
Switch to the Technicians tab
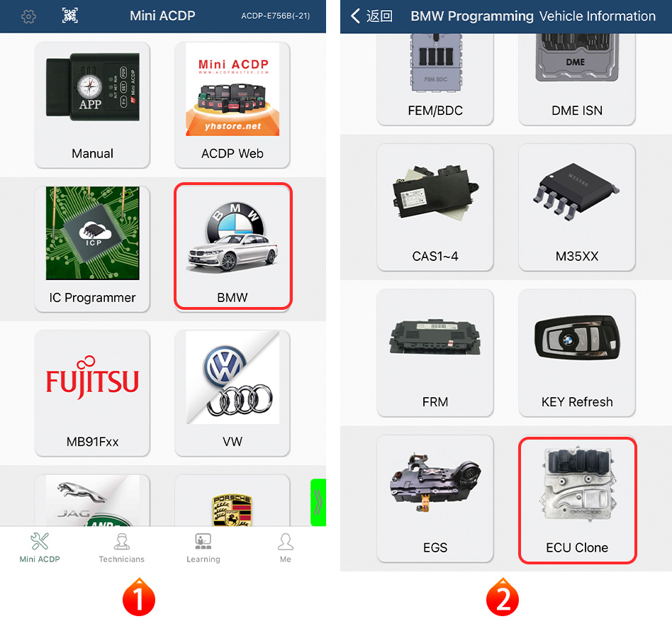tap(122, 548)
